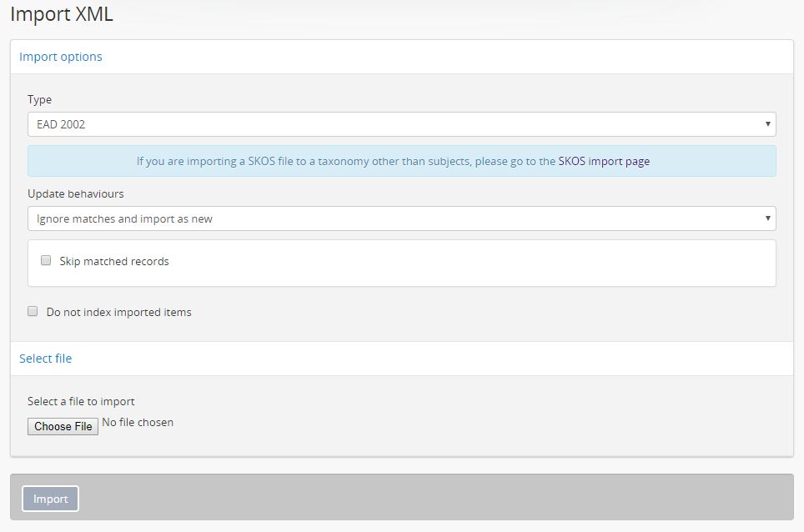Screen dimensions: 804x532
Task: Click the 'Type' field label
Action: pos(39,99)
